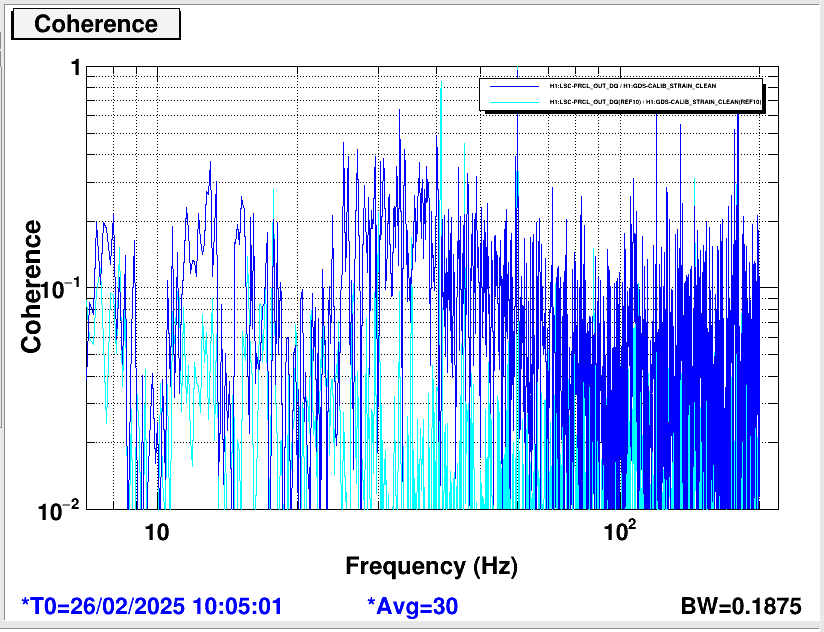The image size is (824, 632).
Task: Click the Avg=30 text
Action: pos(413,606)
